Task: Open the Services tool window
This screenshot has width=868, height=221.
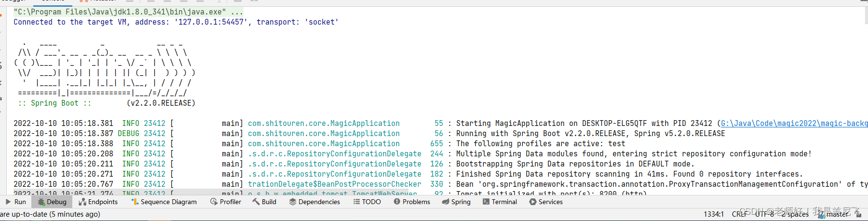Action: point(546,202)
